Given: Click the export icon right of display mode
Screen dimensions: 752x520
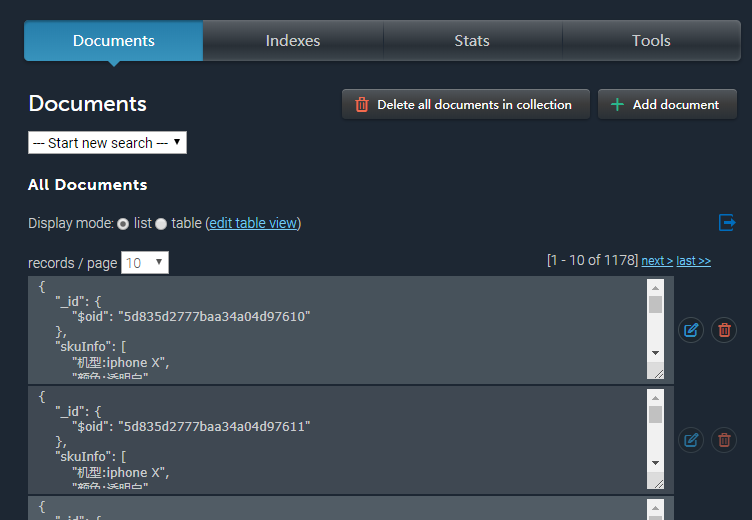Looking at the screenshot, I should click(x=727, y=222).
